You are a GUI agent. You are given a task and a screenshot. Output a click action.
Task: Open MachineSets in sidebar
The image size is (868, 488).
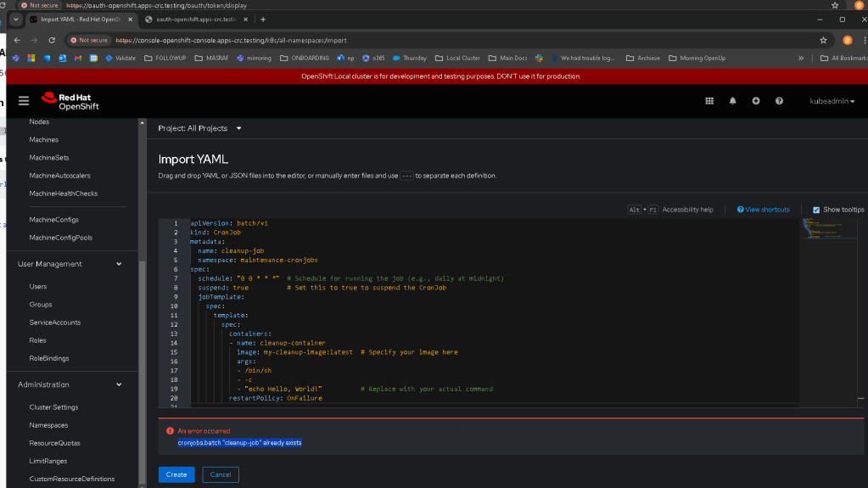49,158
